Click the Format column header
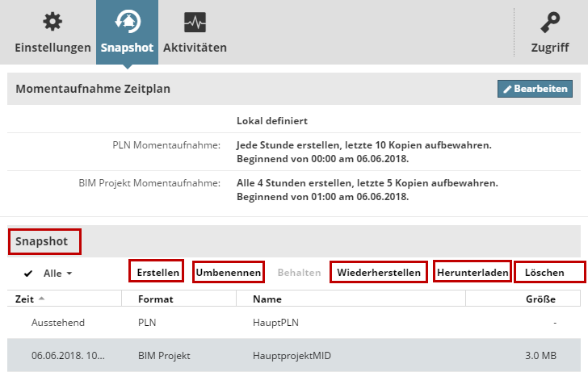588x372 pixels. tap(156, 299)
